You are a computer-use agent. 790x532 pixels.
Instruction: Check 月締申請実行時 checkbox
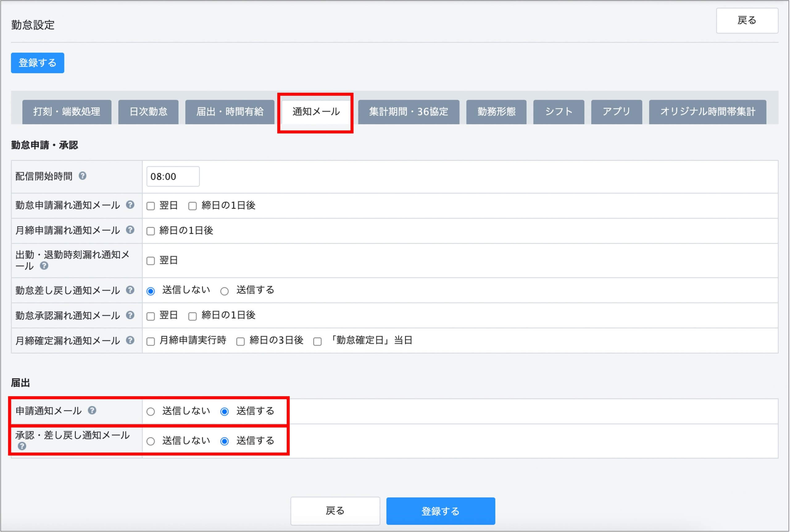[x=151, y=341]
